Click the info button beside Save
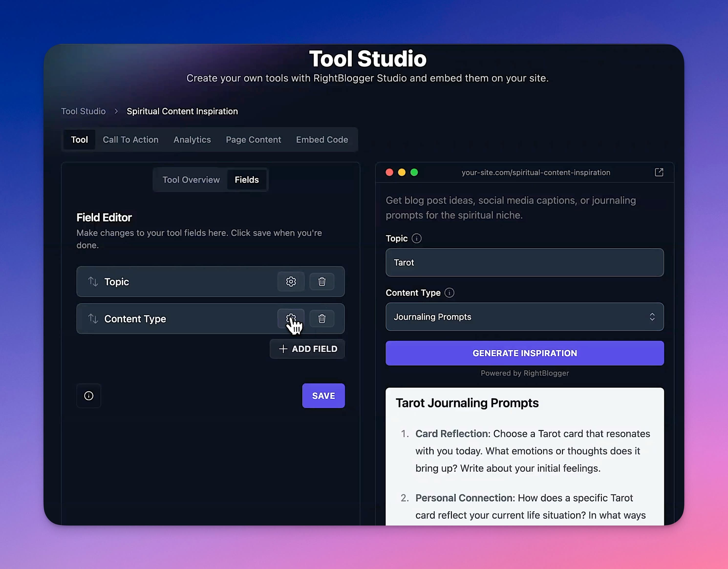Screen dimensions: 728x569 89,395
